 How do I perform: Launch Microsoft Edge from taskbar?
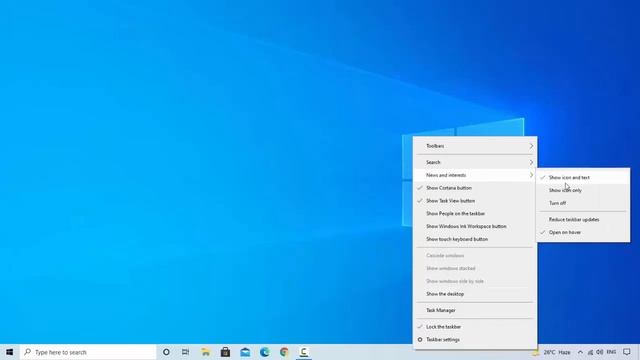coord(264,352)
